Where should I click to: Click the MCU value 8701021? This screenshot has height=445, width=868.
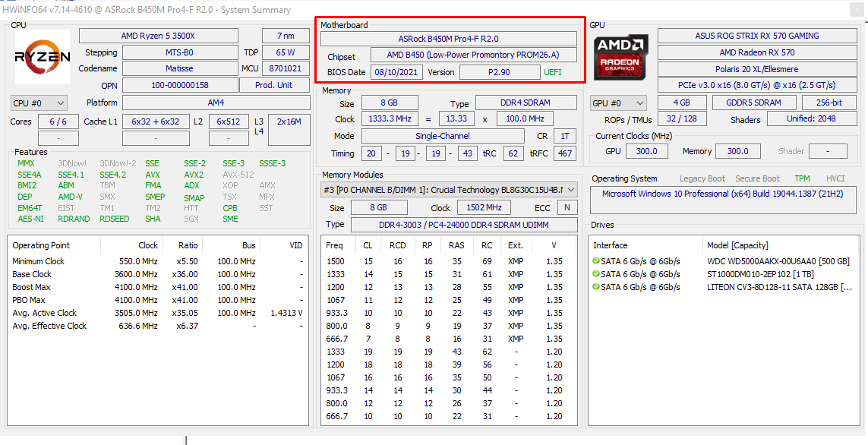click(x=286, y=68)
